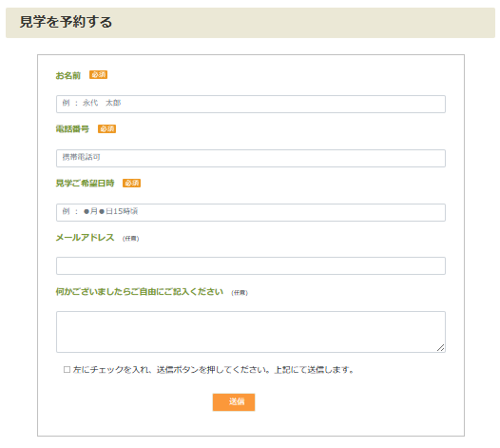Click the 必須 badge beside 見学ご希望日時
The width and height of the screenshot is (500, 448).
point(132,184)
